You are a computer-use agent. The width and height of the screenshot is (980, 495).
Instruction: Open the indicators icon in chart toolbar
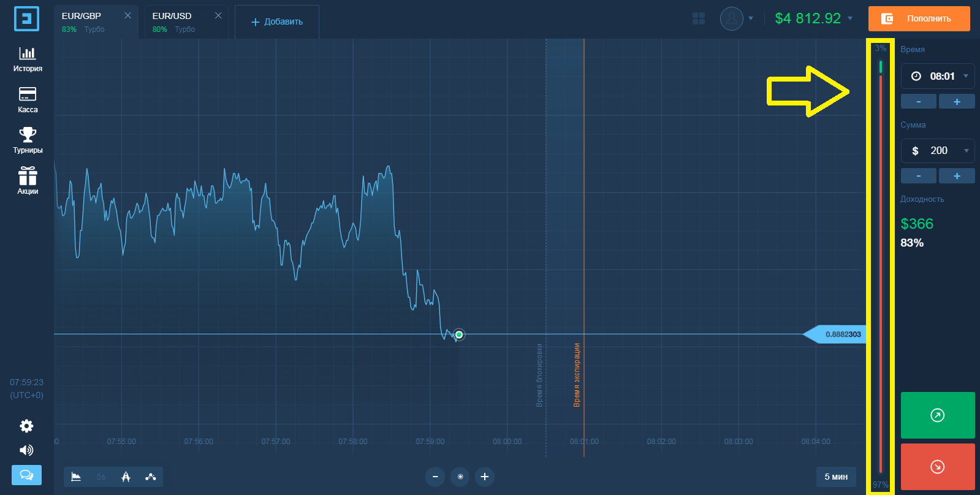(150, 477)
